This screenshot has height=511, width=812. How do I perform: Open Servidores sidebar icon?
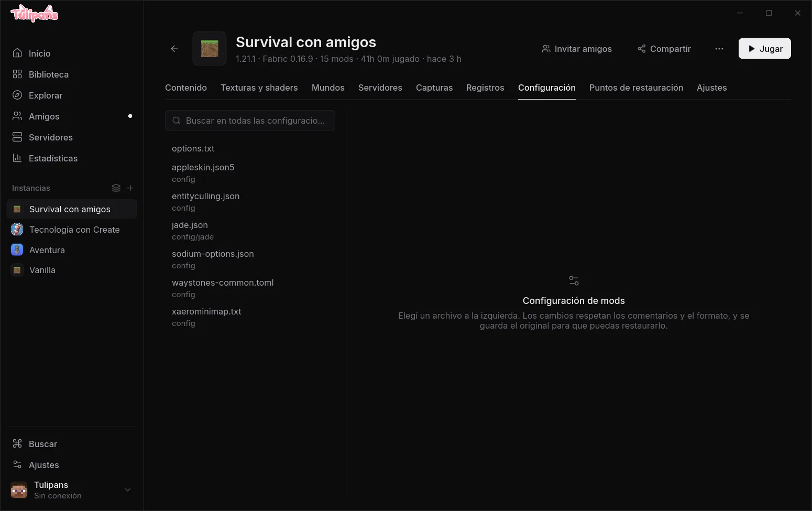point(17,137)
